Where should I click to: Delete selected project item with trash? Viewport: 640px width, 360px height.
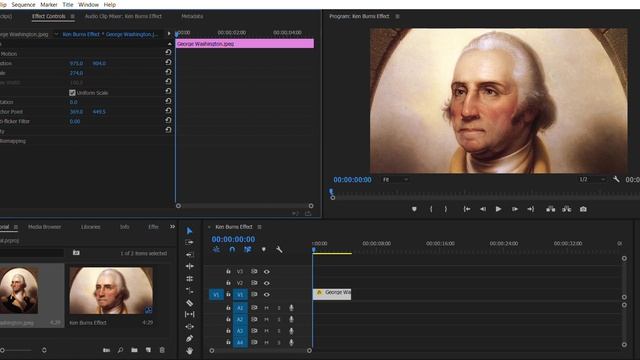point(162,350)
